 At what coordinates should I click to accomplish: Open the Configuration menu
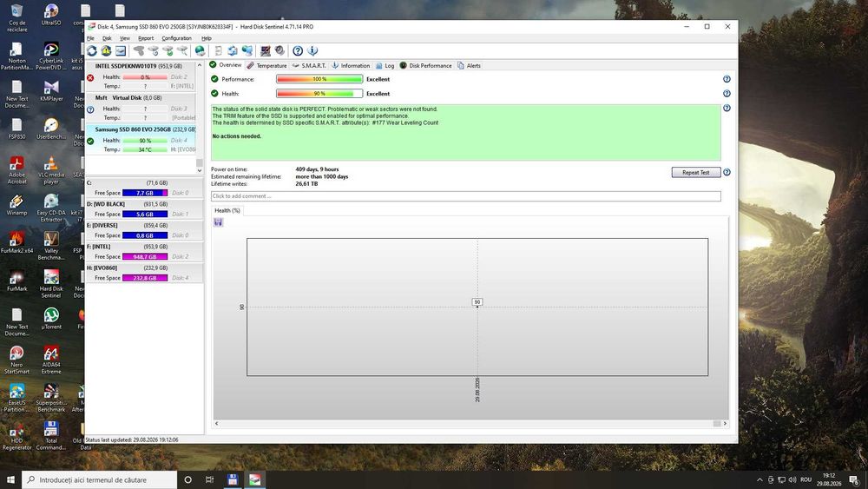click(176, 38)
